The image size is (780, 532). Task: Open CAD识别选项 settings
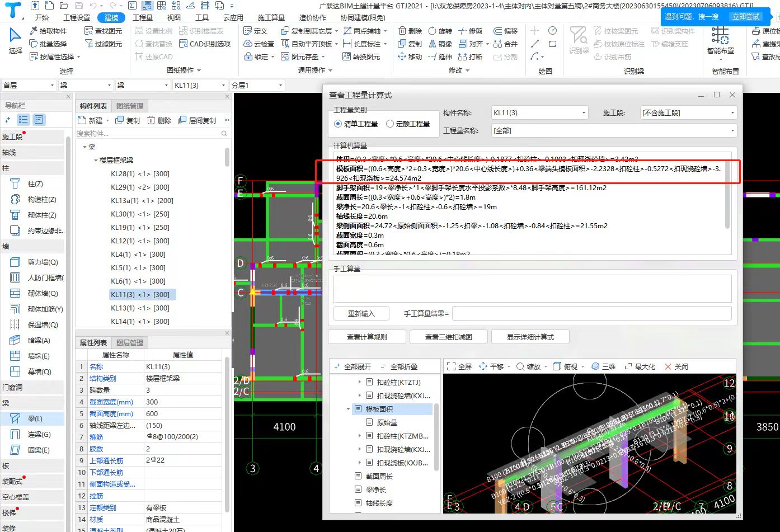point(205,44)
